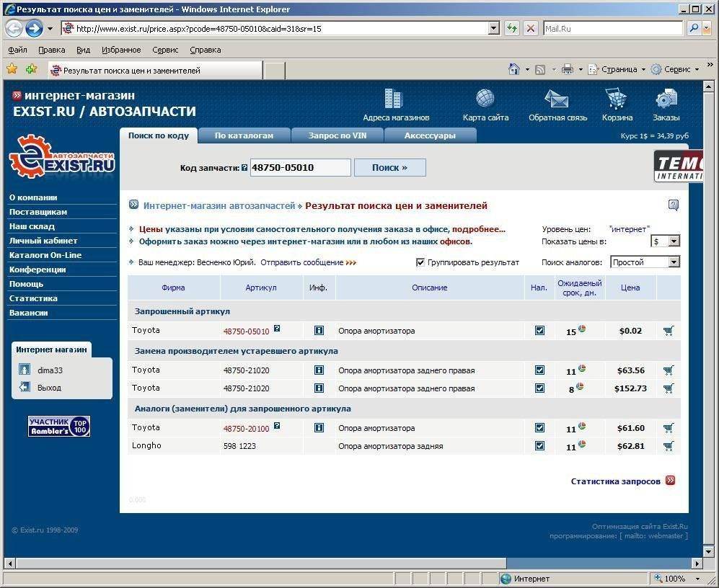
Task: Toggle availability checkbox for 48750-20100 row
Action: coord(539,428)
